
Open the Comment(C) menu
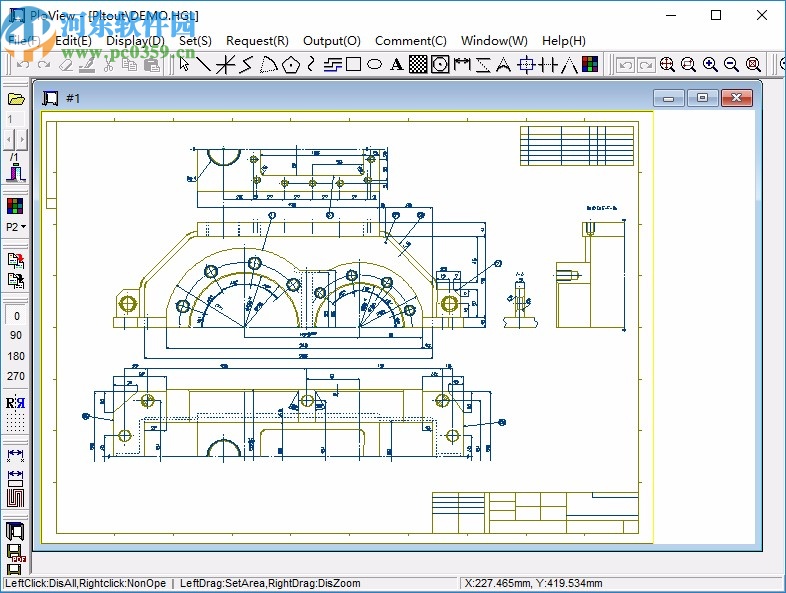point(410,41)
